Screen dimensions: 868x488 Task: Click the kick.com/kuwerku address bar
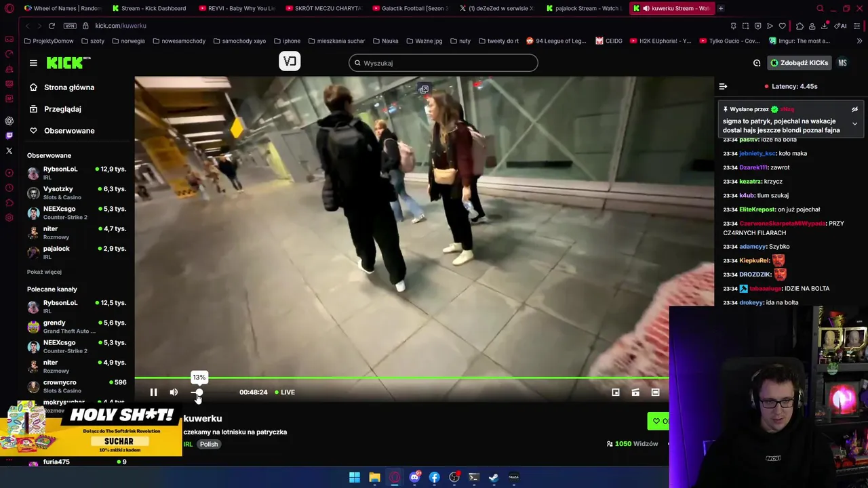coord(121,26)
